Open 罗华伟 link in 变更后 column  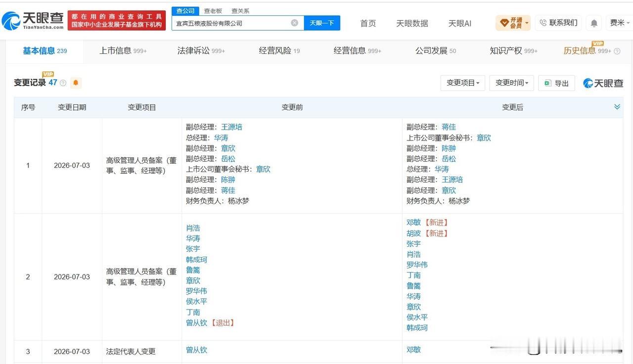[417, 265]
